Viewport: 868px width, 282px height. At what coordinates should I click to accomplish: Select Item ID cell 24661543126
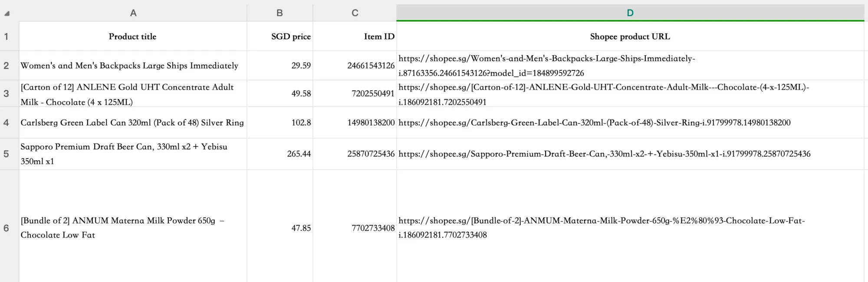[355, 66]
